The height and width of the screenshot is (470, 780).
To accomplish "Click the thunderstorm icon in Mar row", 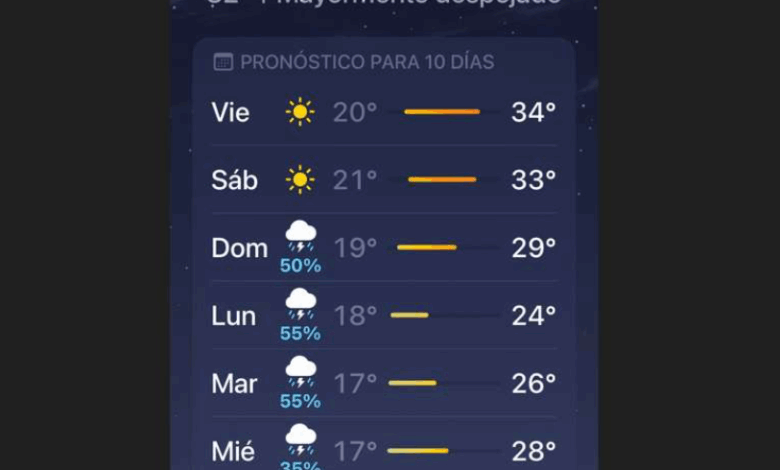I will click(300, 373).
